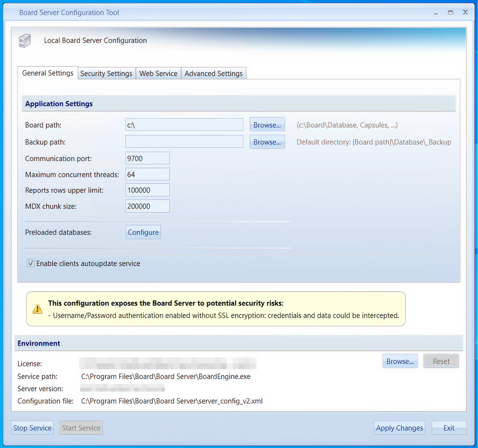The image size is (478, 448).
Task: Click the server icon beside Local Board Server Configuration
Action: tap(25, 40)
